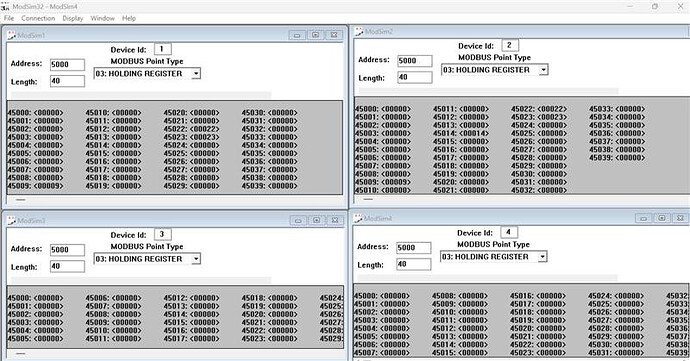Select register 45014 in ModSim2 window
Screen dimensions: 690x361
click(461, 133)
